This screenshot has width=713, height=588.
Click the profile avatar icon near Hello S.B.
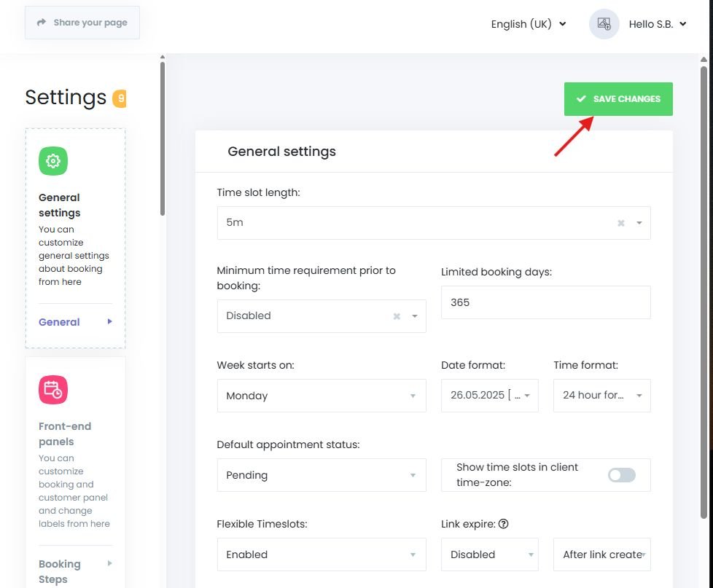click(x=603, y=23)
